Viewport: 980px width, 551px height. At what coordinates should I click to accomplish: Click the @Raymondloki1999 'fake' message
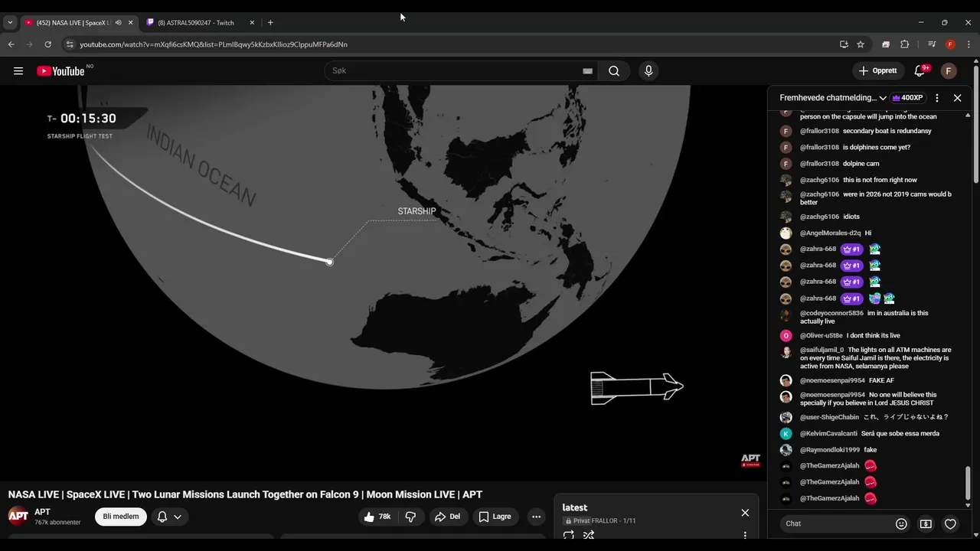point(870,450)
